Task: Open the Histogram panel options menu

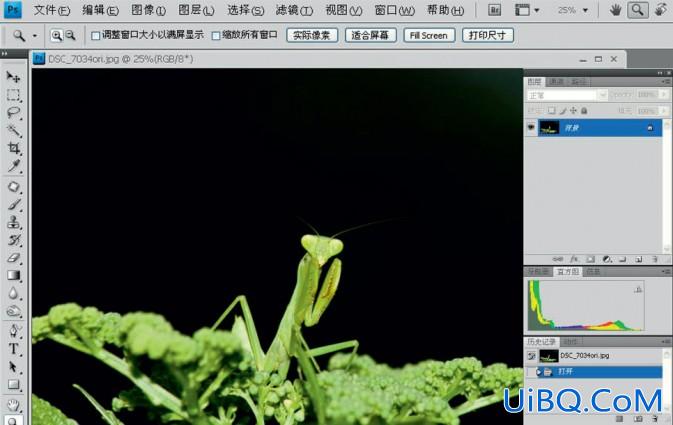Action: pos(666,272)
